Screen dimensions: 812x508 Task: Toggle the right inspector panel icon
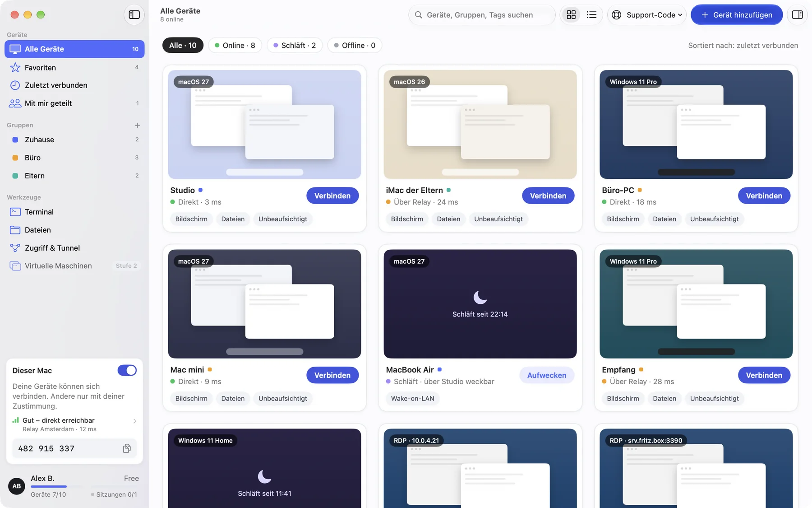coord(797,15)
